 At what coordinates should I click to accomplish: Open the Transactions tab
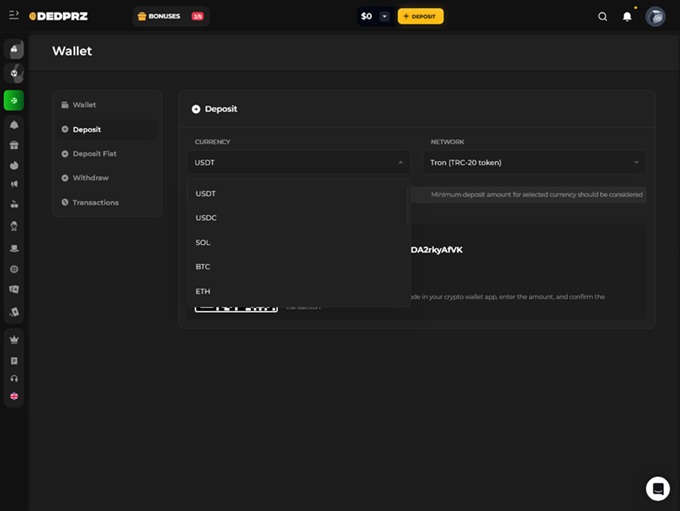click(95, 202)
